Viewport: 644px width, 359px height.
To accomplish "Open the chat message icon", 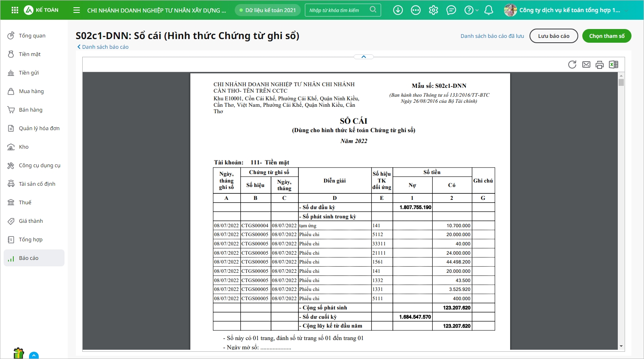I will coord(451,10).
